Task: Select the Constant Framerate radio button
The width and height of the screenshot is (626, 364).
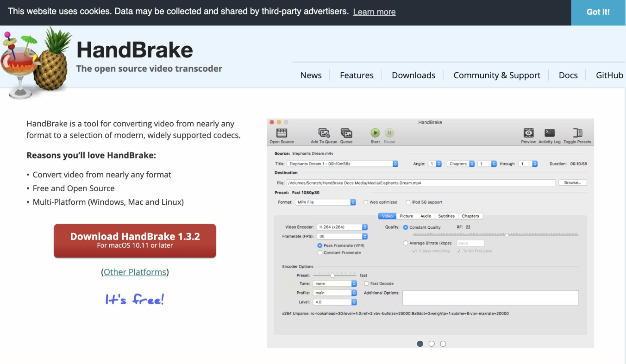Action: click(319, 253)
